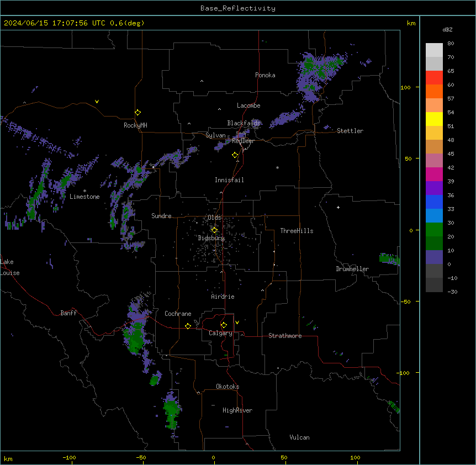Click the Cochrane town label

tap(178, 314)
